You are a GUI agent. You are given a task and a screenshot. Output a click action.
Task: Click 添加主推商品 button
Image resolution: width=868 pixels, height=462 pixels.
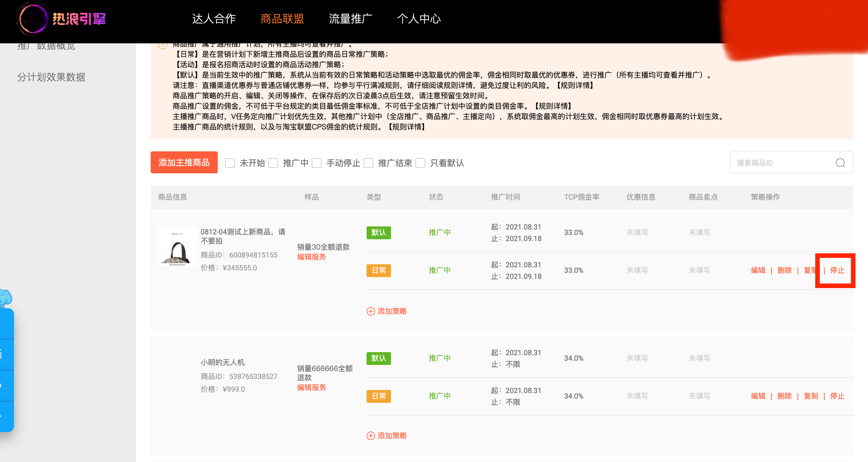[184, 163]
